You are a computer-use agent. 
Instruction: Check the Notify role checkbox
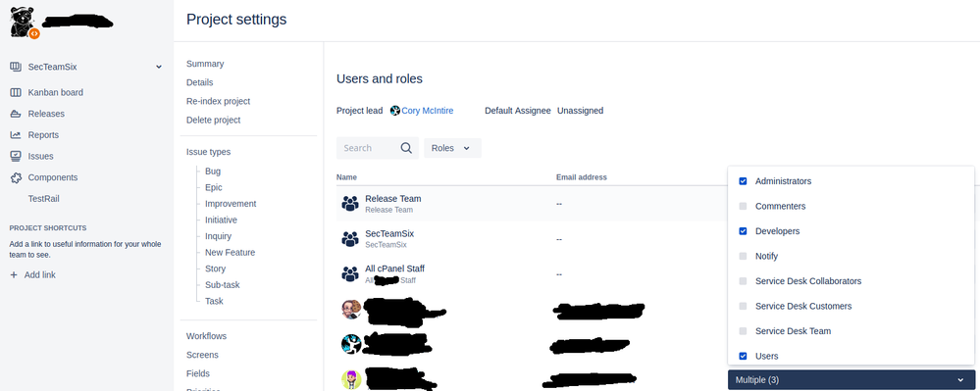(x=744, y=256)
